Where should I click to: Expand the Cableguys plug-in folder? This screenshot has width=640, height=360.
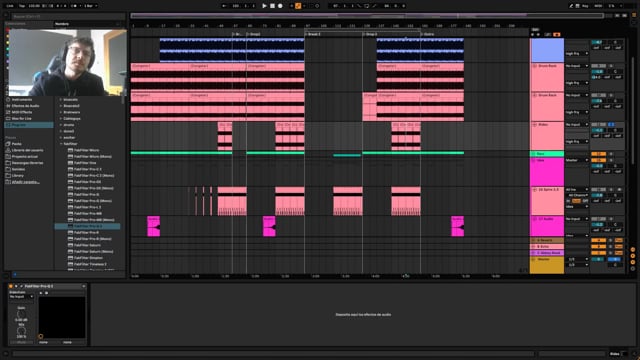[x=61, y=118]
